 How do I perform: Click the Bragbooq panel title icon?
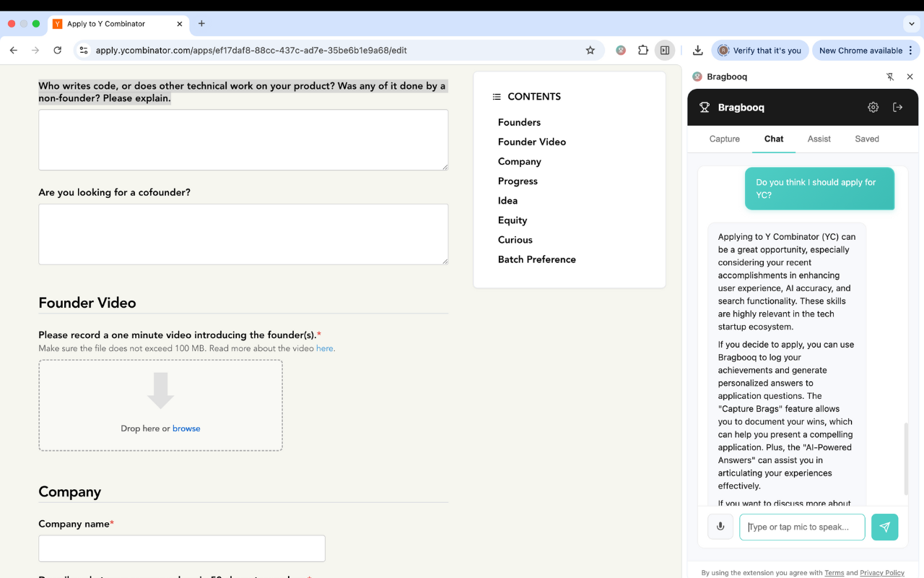[697, 77]
